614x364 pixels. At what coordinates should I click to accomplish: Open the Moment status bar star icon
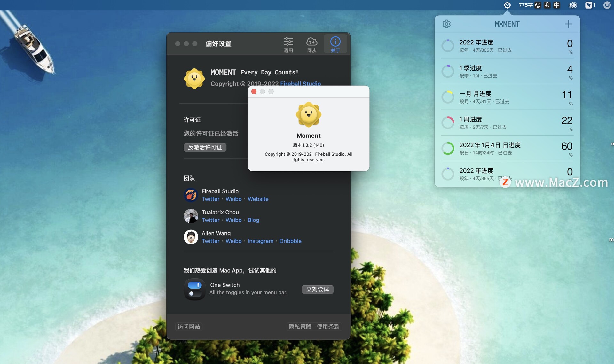tap(508, 5)
